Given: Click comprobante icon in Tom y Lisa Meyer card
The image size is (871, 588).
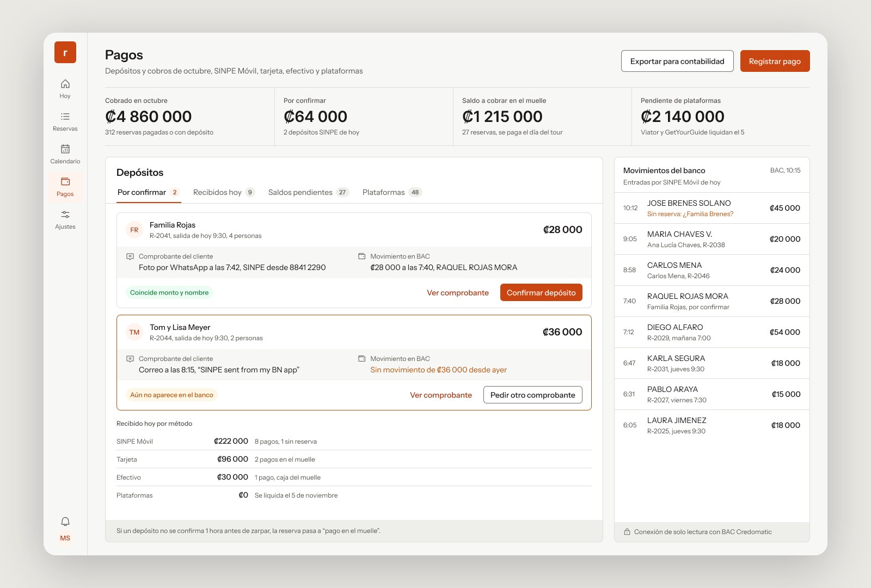Looking at the screenshot, I should click(x=130, y=359).
